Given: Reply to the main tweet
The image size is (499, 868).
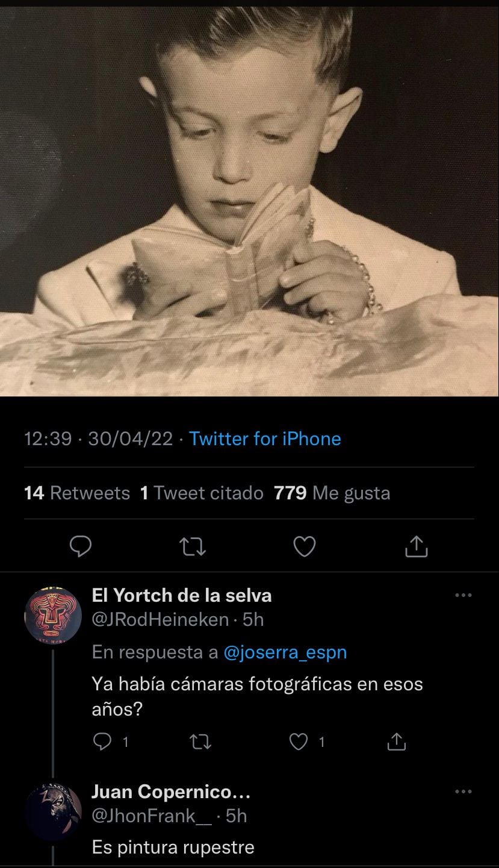Looking at the screenshot, I should [81, 546].
